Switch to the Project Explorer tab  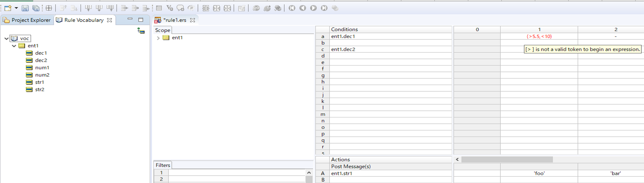click(x=27, y=20)
